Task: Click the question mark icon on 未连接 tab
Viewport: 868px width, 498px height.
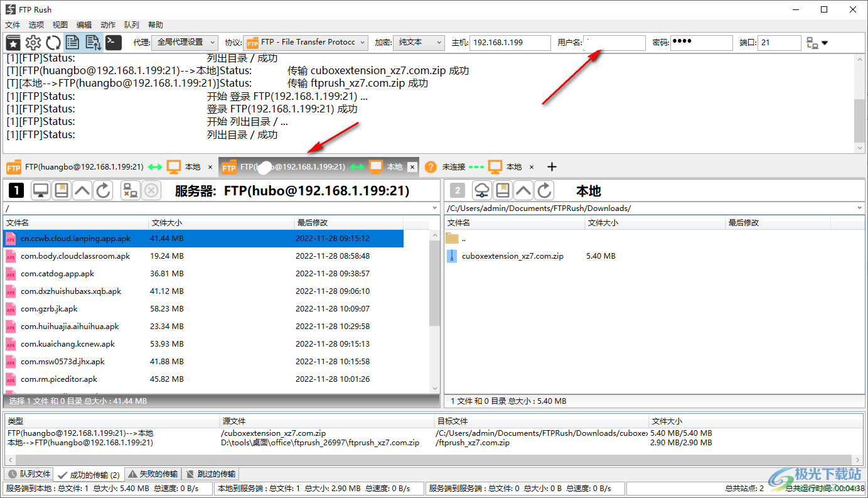Action: [x=431, y=167]
